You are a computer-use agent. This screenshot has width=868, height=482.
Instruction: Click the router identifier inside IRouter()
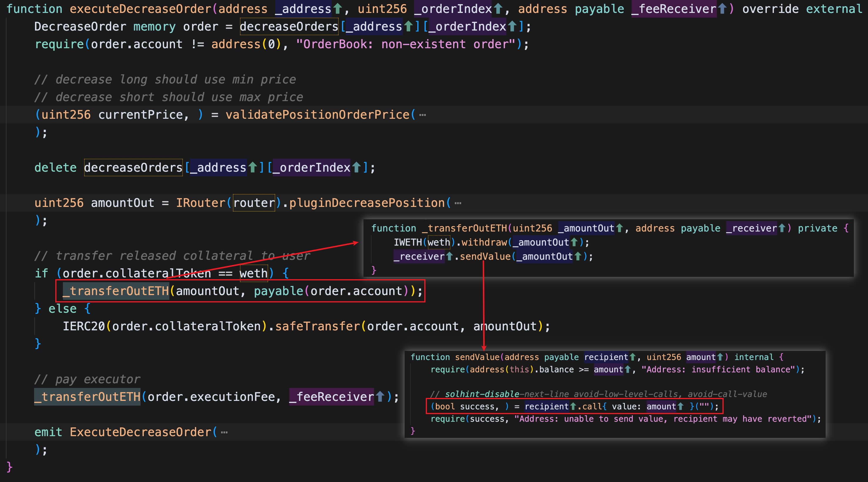pyautogui.click(x=254, y=203)
